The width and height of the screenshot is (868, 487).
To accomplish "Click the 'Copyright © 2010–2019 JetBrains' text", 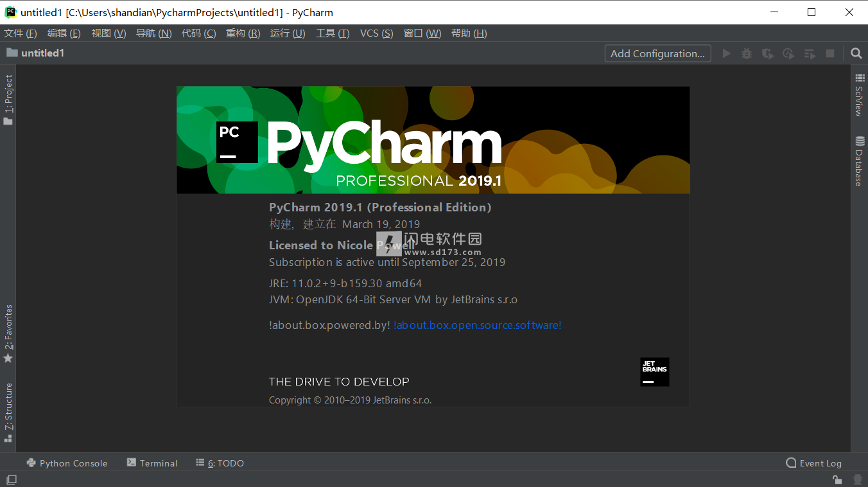I will click(350, 400).
